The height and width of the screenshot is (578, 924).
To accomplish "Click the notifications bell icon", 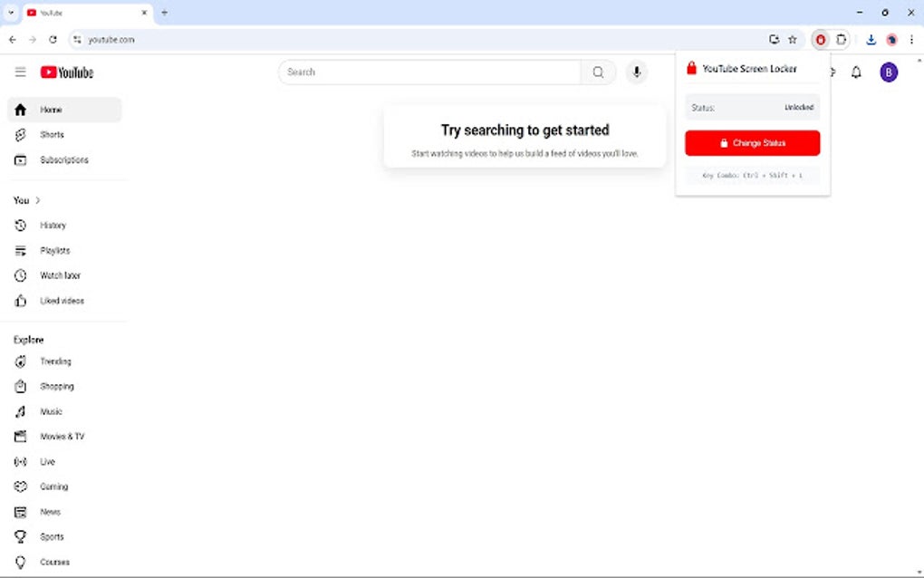I will coord(855,72).
